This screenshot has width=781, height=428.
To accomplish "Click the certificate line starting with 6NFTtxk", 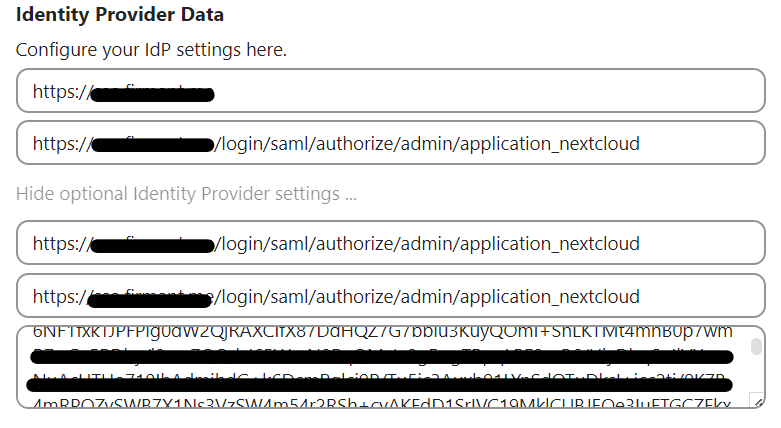I will click(380, 332).
